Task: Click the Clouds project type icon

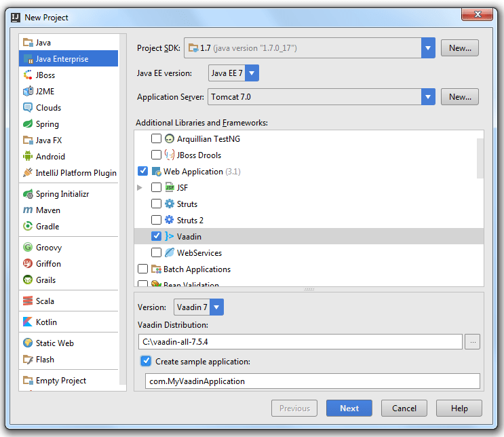Action: (28, 108)
